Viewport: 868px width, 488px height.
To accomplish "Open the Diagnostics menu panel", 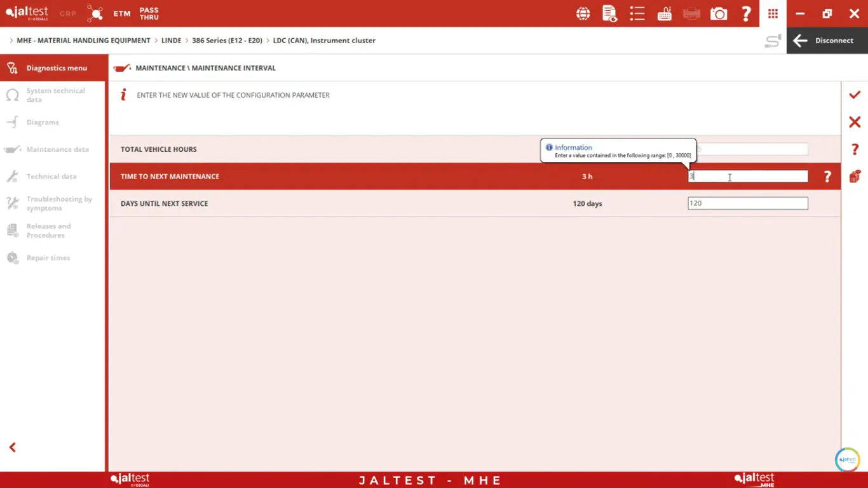I will (53, 68).
